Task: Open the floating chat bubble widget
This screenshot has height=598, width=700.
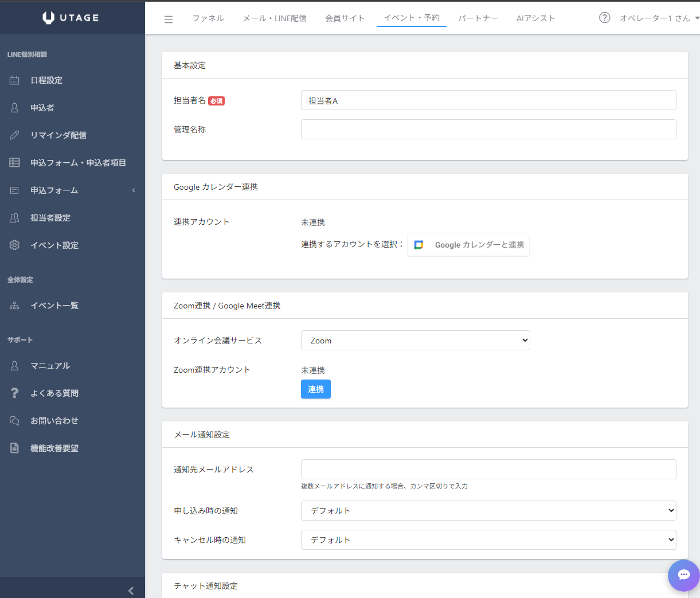Action: (x=683, y=575)
